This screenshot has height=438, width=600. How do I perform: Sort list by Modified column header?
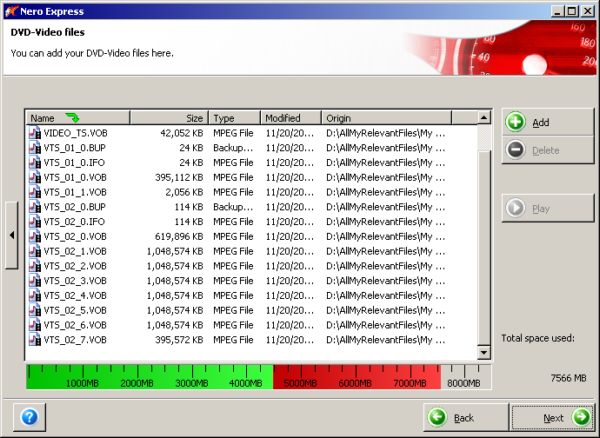point(291,118)
